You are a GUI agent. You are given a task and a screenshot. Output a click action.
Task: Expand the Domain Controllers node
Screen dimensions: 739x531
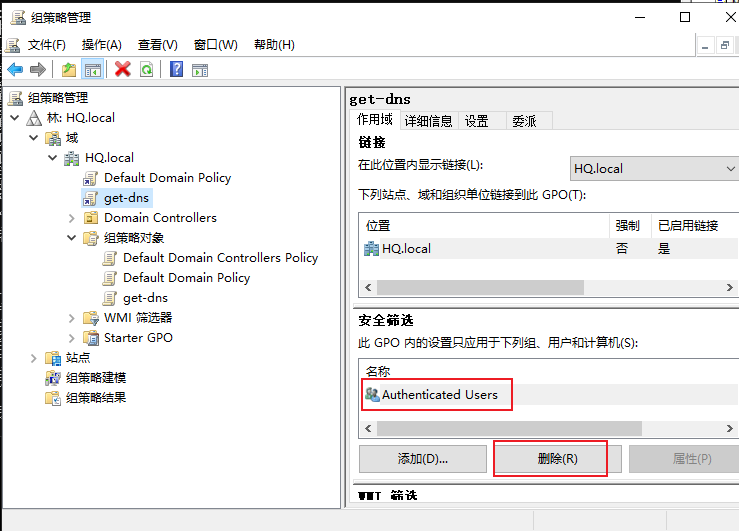point(72,218)
